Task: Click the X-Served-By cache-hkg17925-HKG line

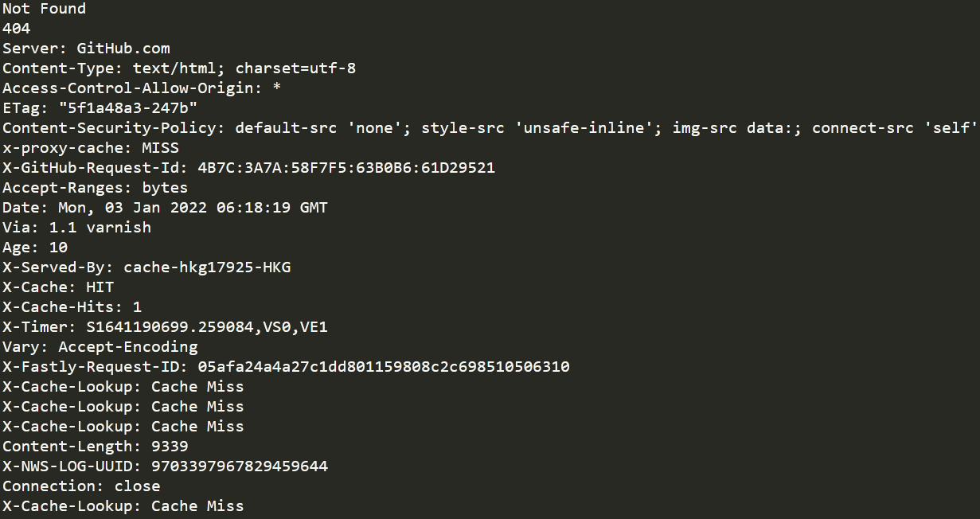Action: (x=146, y=267)
